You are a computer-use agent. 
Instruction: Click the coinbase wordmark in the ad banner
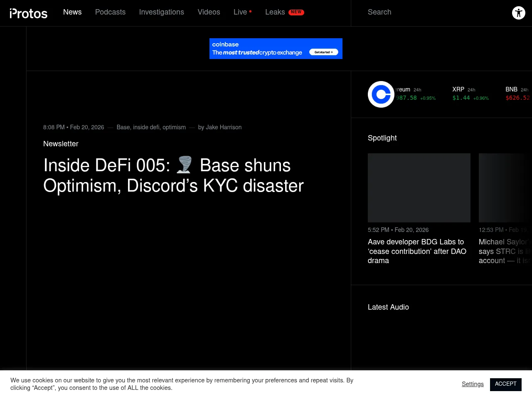point(225,44)
